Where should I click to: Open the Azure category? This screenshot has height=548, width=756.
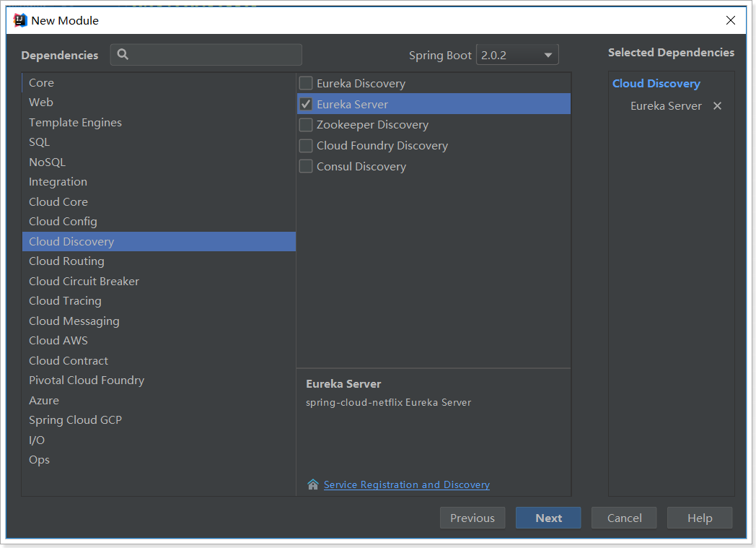(x=159, y=401)
